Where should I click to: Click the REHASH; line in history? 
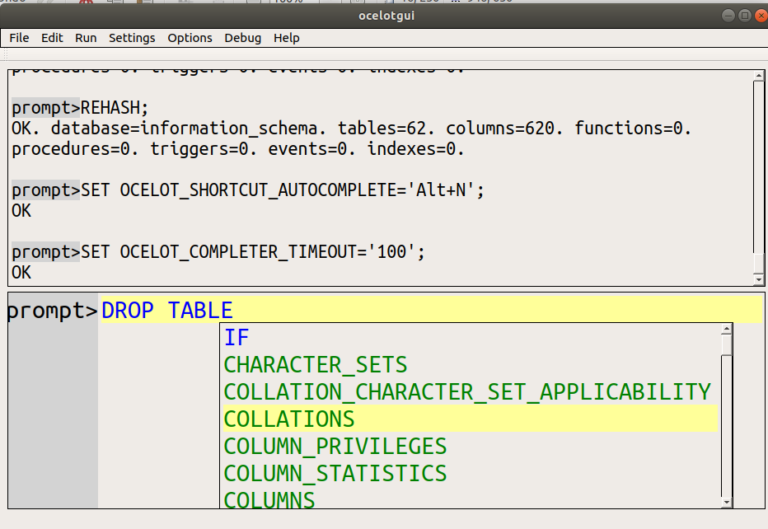(x=80, y=107)
